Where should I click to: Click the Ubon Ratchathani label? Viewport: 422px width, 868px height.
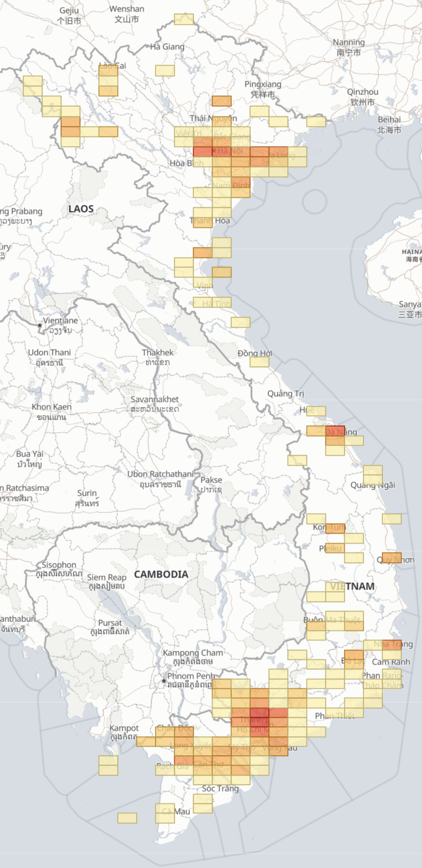coord(160,474)
